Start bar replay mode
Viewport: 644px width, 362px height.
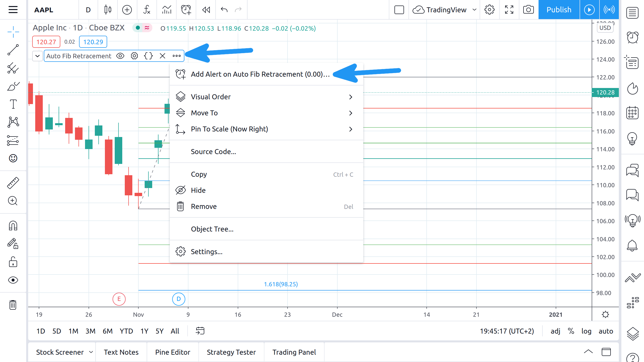[x=206, y=10]
